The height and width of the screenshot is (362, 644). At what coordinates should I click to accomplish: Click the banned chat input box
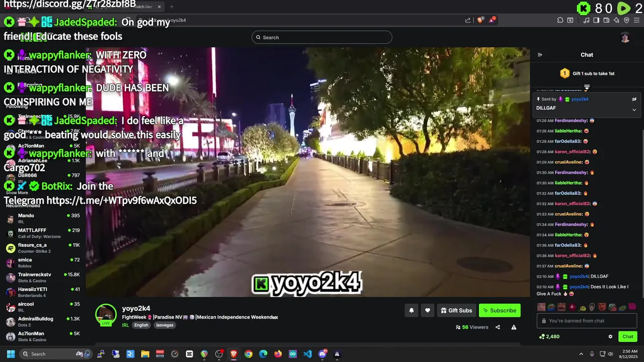pos(587,321)
